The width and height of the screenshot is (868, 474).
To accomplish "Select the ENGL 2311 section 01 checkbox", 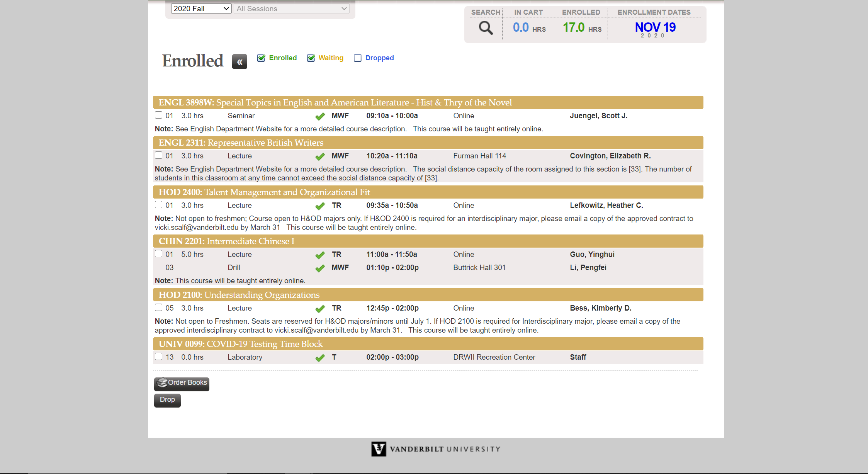I will coord(158,155).
